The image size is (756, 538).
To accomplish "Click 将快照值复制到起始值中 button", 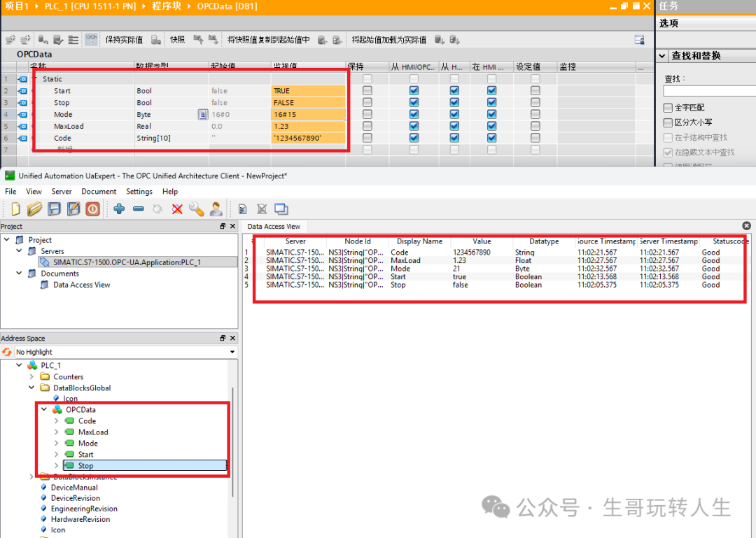I will click(269, 40).
